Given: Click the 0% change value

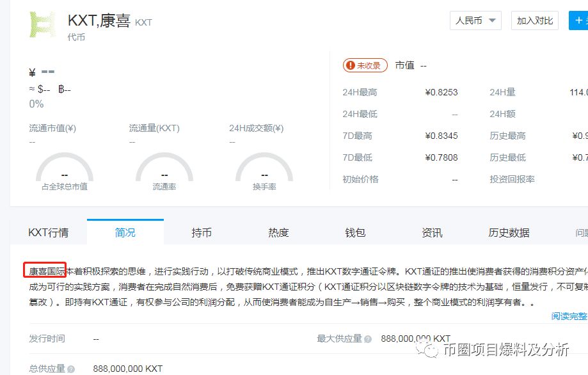Looking at the screenshot, I should [36, 104].
